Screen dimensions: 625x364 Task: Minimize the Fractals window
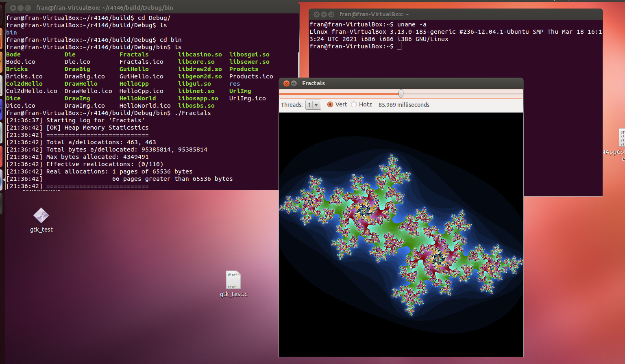293,83
